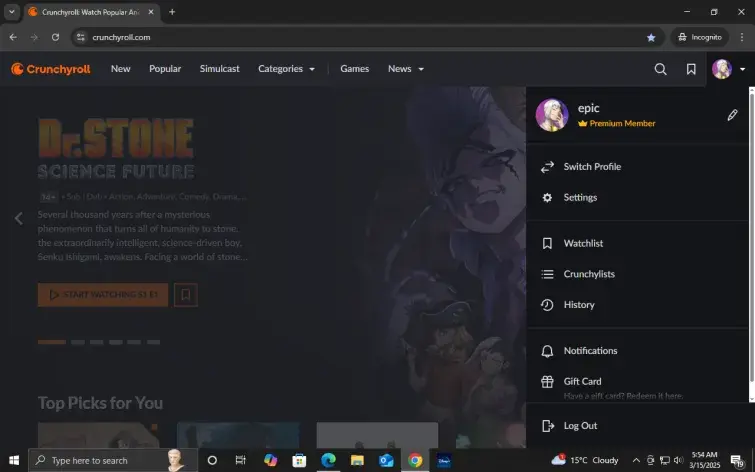
Task: Expand the News dropdown
Action: pyautogui.click(x=406, y=69)
